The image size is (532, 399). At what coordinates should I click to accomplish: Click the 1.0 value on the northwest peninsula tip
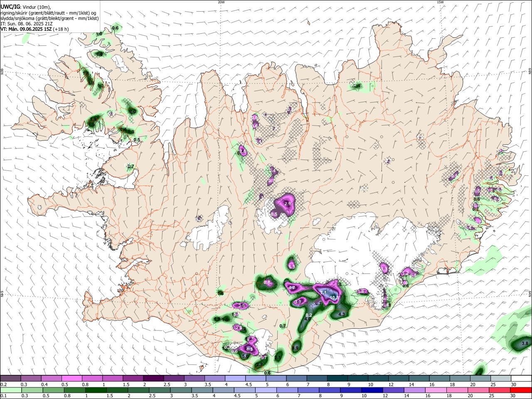click(x=99, y=34)
